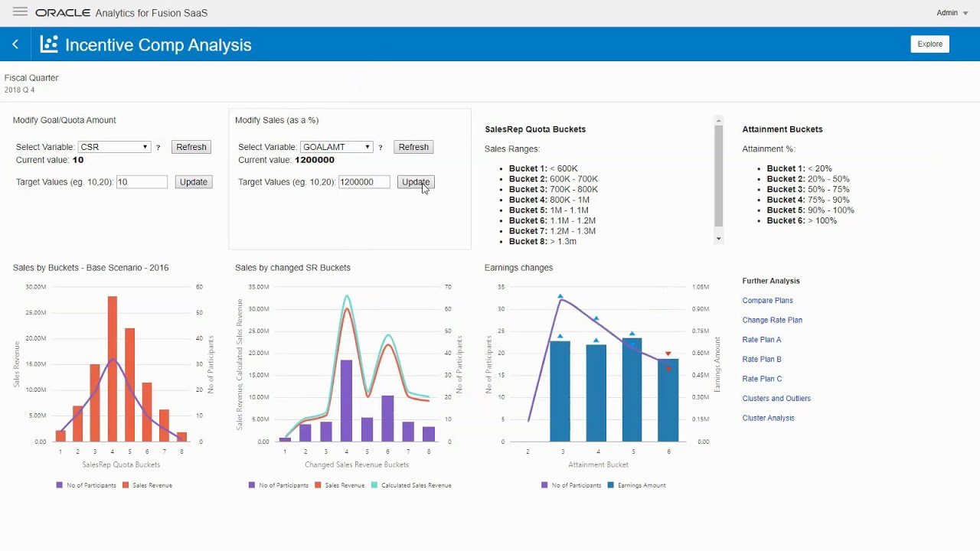The height and width of the screenshot is (551, 980).
Task: Open the Clusters and Outliers link
Action: coord(776,399)
